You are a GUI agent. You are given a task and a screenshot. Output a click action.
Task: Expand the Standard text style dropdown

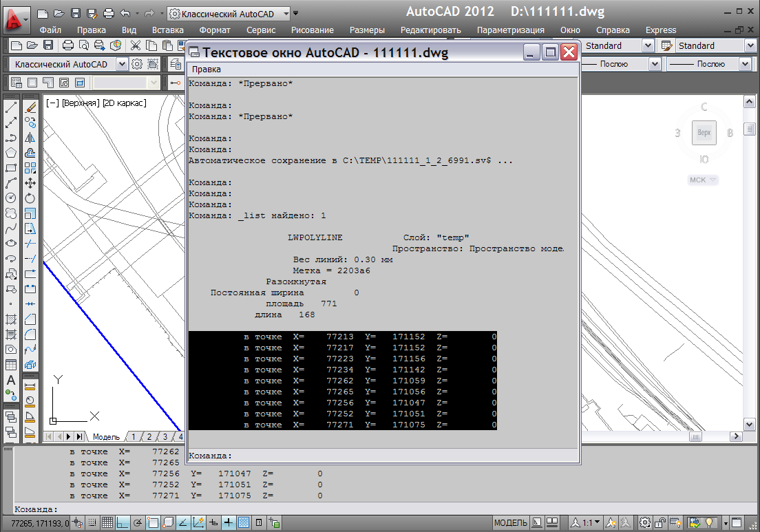647,45
